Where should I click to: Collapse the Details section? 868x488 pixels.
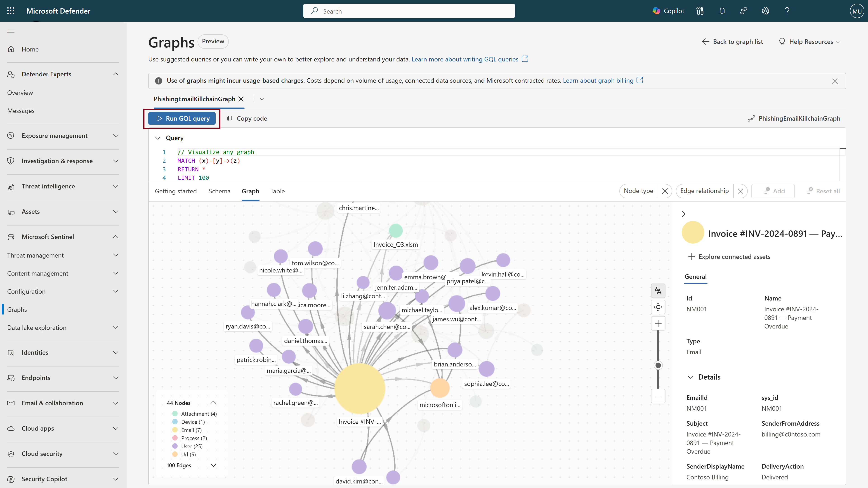[x=690, y=377]
